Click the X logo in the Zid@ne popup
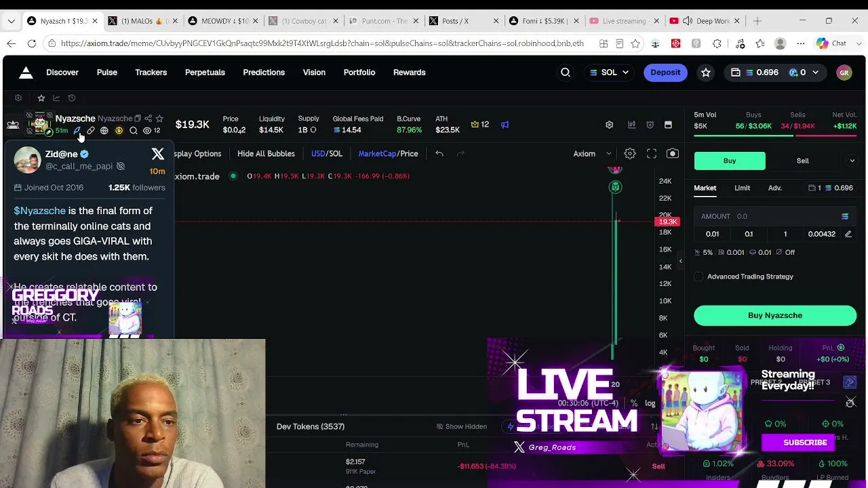Image resolution: width=868 pixels, height=488 pixels. click(158, 155)
